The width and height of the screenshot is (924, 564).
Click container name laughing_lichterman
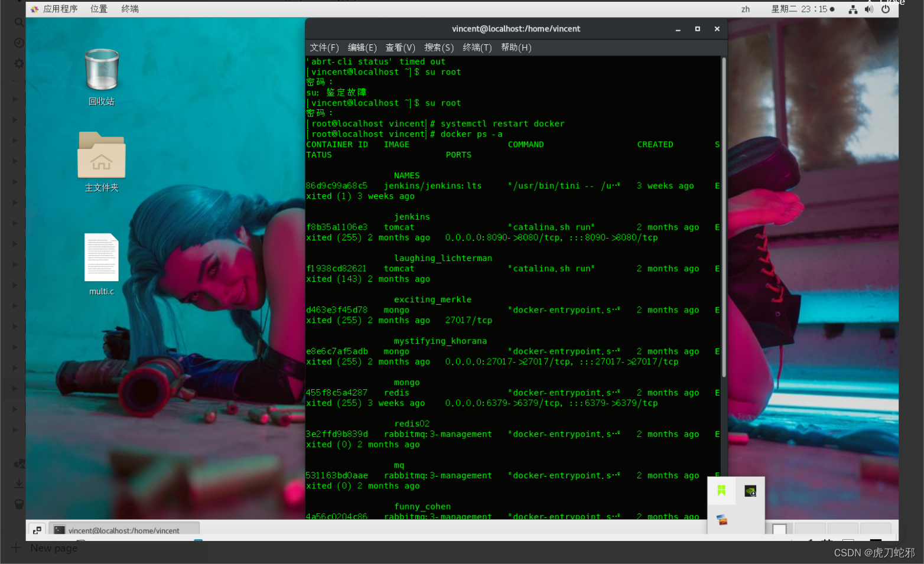[x=443, y=258]
